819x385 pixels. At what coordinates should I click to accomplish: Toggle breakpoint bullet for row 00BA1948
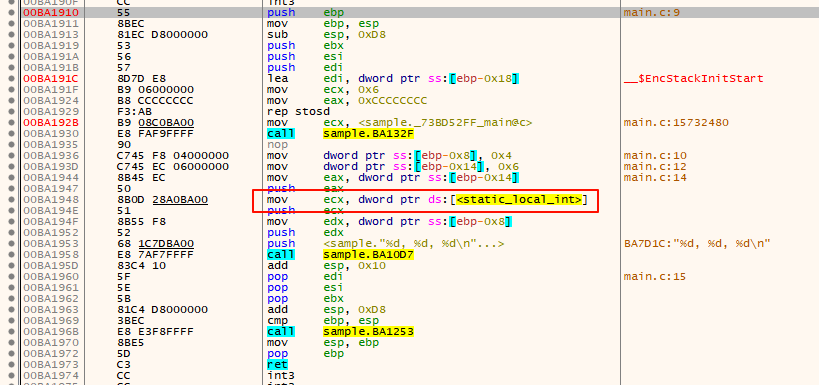tap(11, 200)
